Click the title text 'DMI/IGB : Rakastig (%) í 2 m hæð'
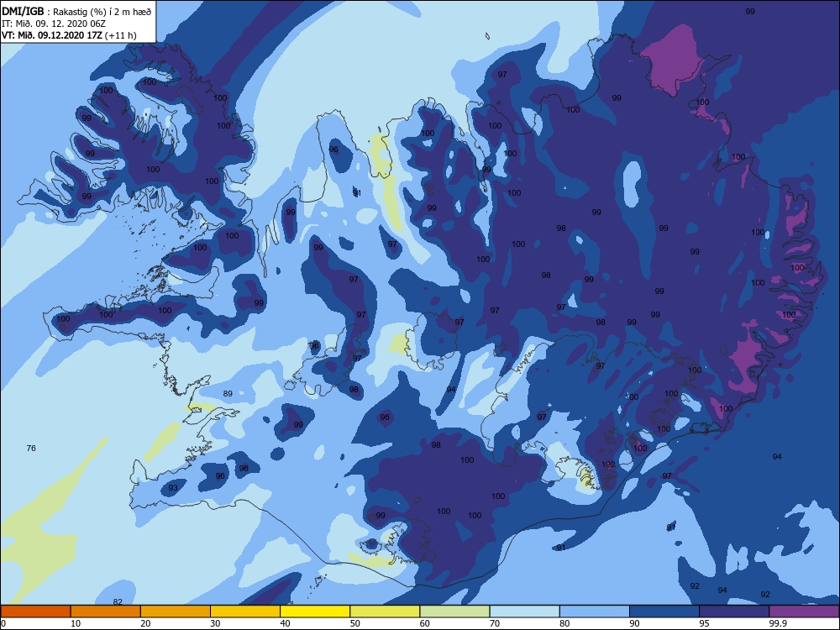Screen dimensions: 840x630 (x=76, y=11)
